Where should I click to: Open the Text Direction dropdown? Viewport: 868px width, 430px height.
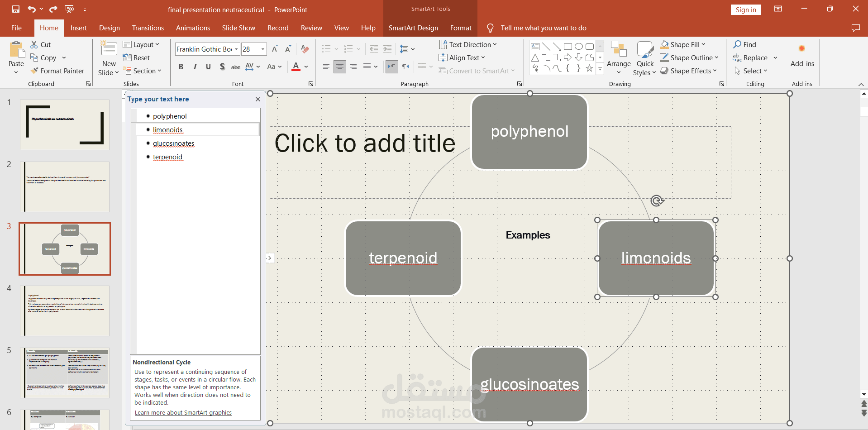point(470,44)
